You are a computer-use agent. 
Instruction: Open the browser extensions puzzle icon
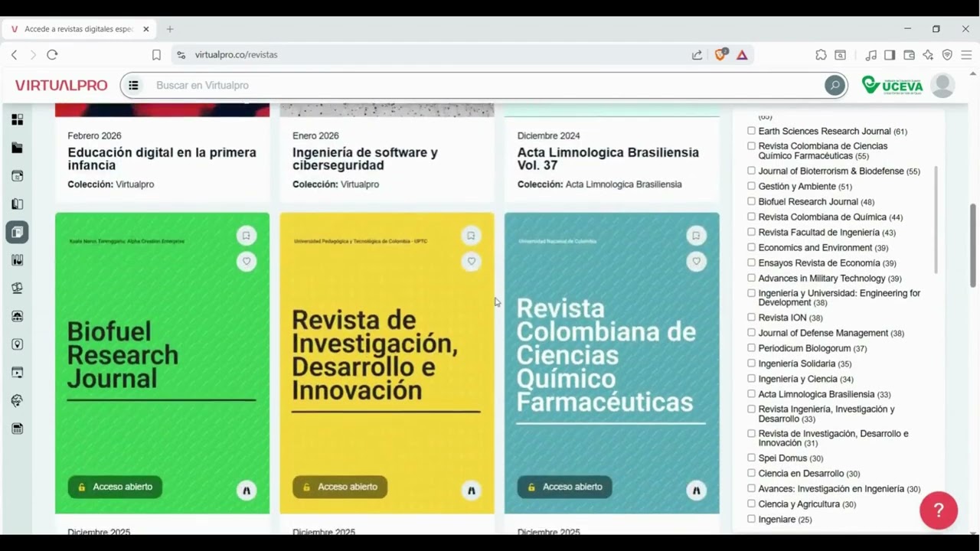(821, 55)
